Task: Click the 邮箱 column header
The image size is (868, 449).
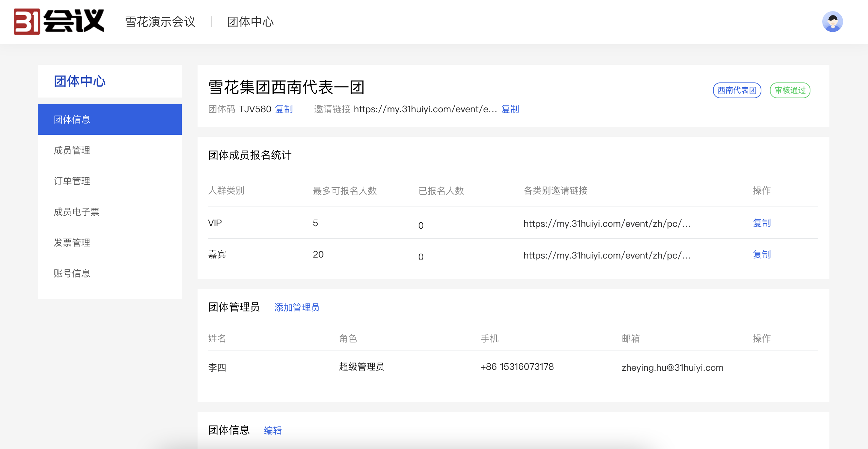Action: 631,338
